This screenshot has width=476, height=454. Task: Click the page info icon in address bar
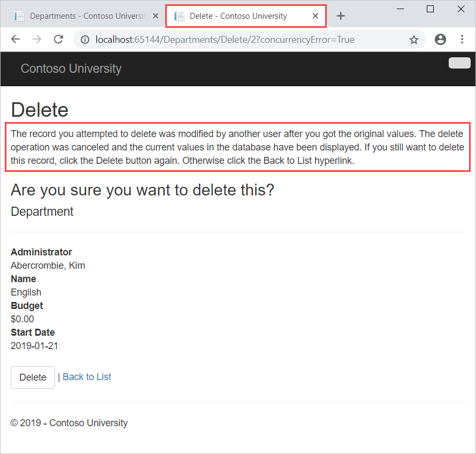click(x=85, y=39)
